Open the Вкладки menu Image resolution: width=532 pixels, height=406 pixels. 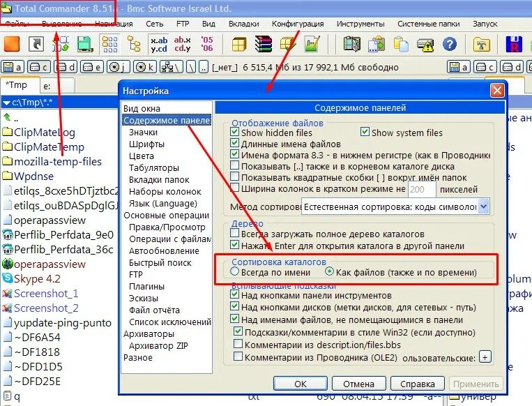coord(243,24)
